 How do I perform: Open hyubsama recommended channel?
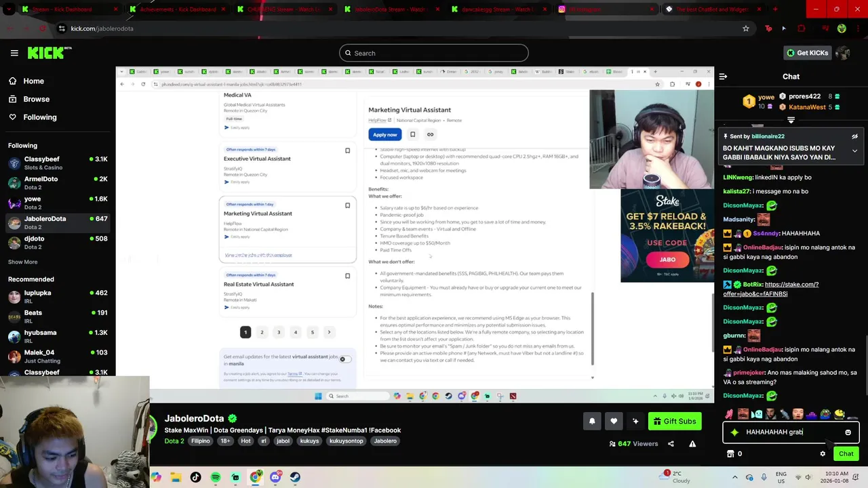[x=58, y=336]
